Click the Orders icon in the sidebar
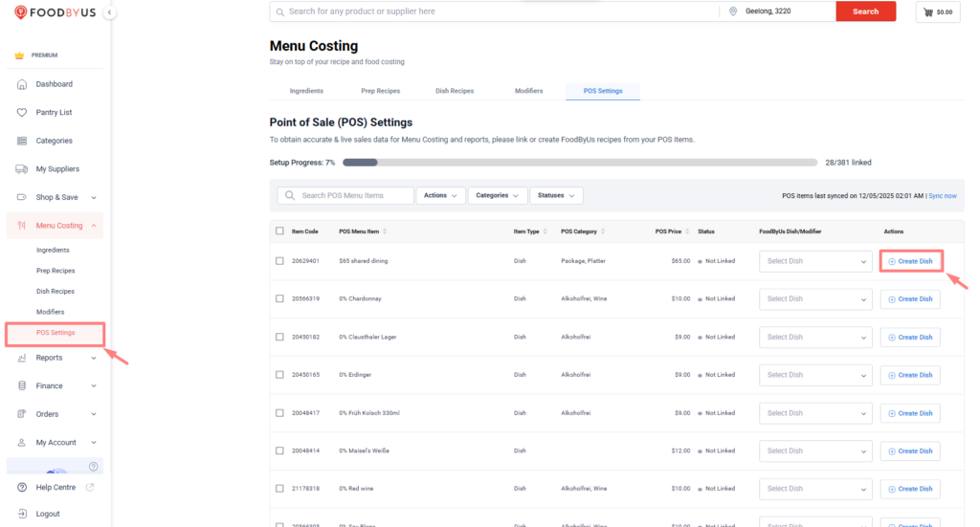 click(22, 414)
